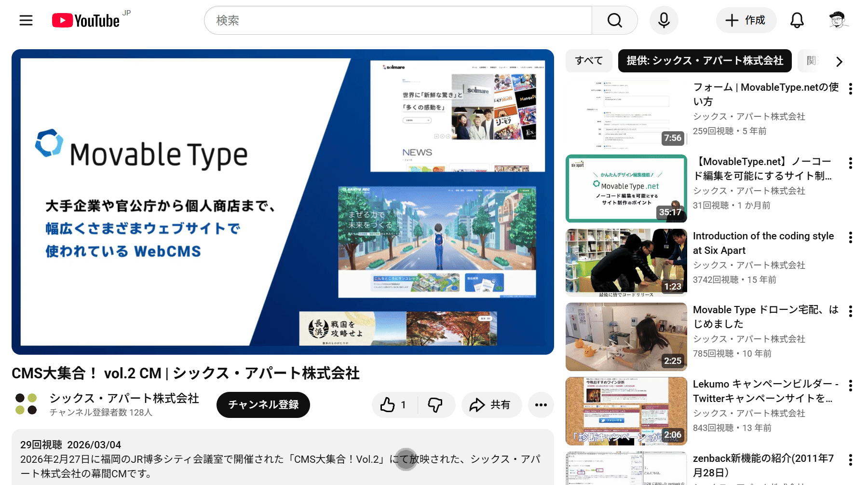This screenshot has height=485, width=868.
Task: Open ノーコード編集 35:17 thumbnail
Action: point(626,188)
